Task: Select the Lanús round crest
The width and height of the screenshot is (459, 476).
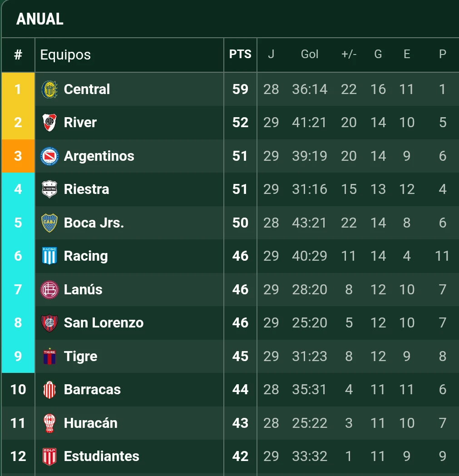Action: [x=49, y=290]
